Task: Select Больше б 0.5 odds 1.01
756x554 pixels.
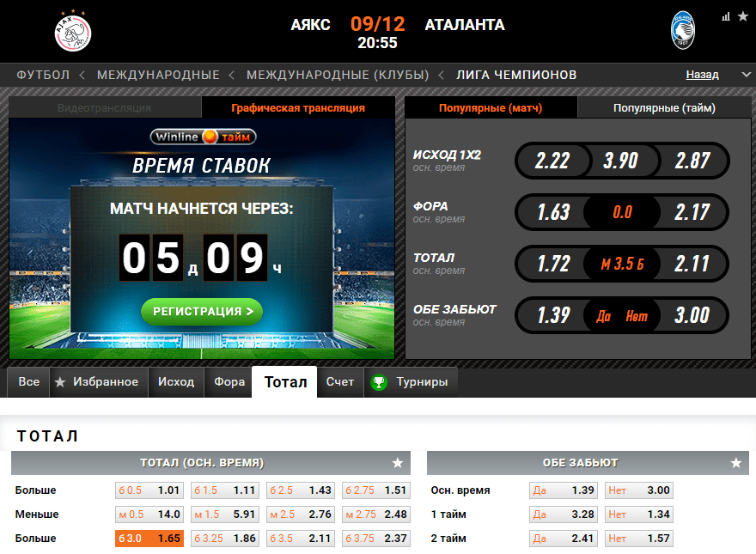Action: point(149,490)
